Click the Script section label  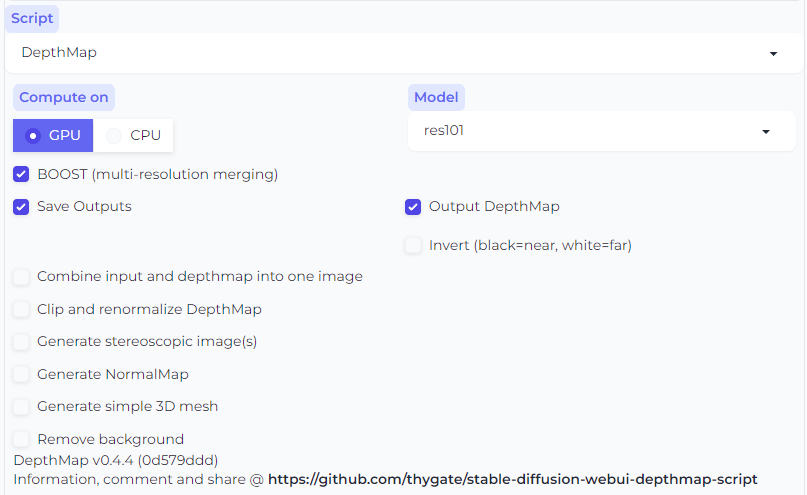32,19
